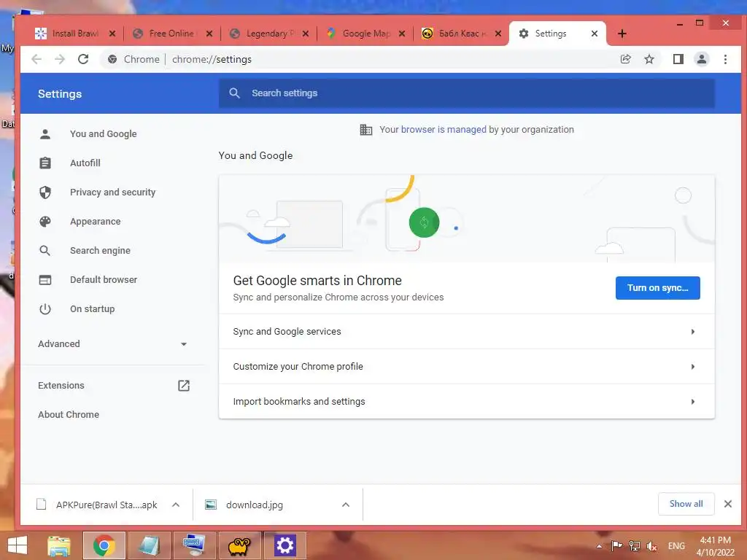
Task: Click the Privacy and security shield icon
Action: (x=45, y=192)
